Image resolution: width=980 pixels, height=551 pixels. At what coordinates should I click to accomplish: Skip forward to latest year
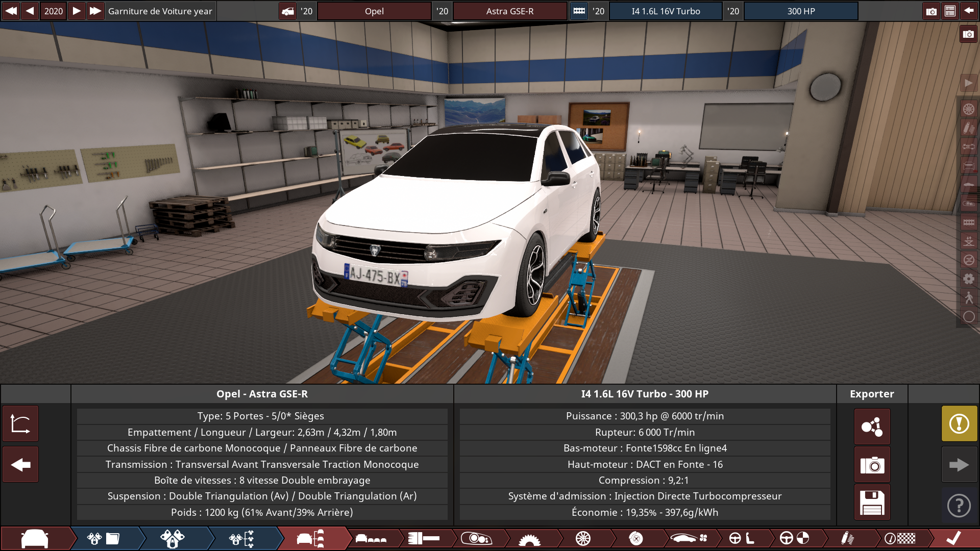point(95,11)
